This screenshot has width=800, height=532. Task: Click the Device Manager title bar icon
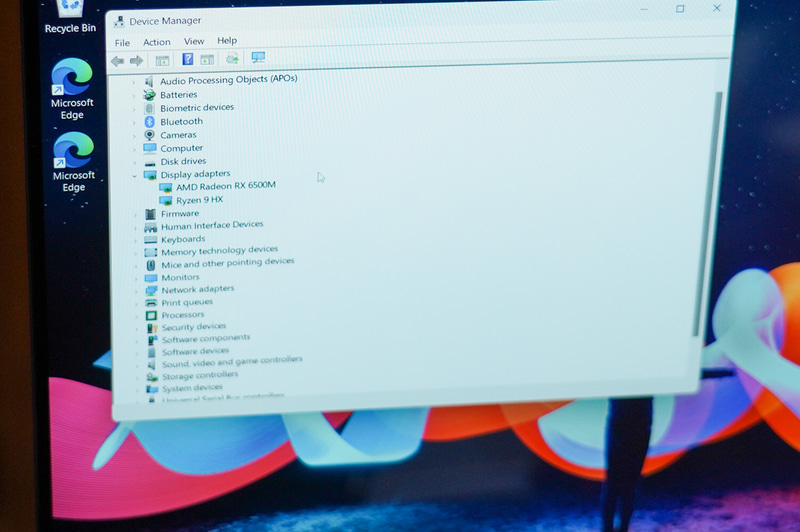coord(119,22)
